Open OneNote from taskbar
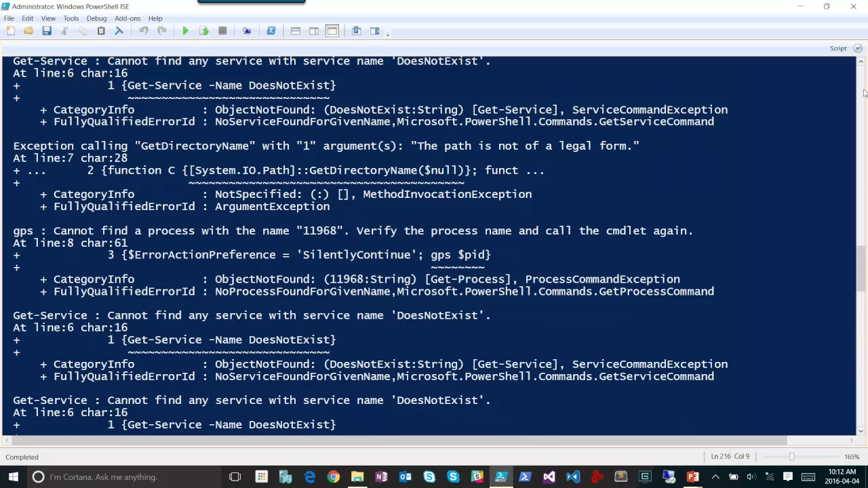The width and height of the screenshot is (868, 488). click(381, 477)
